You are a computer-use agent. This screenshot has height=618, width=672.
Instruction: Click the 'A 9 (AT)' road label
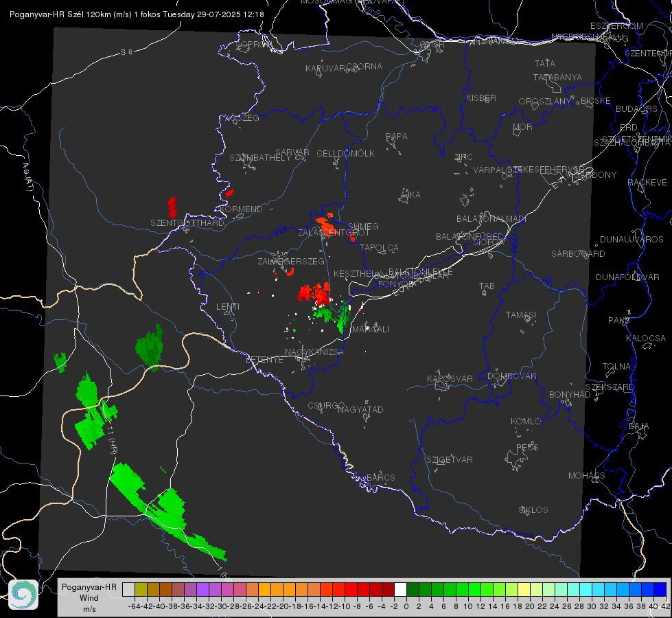pos(28,176)
